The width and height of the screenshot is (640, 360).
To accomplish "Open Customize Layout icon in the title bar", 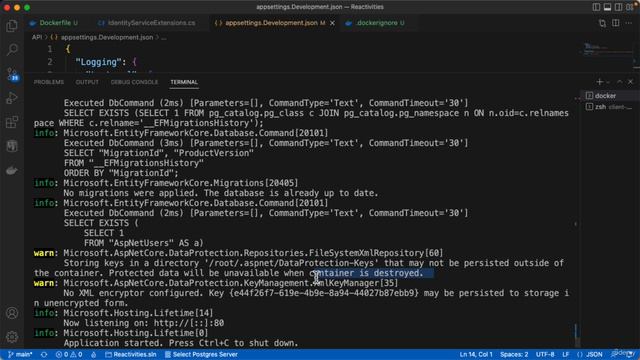I will point(629,7).
